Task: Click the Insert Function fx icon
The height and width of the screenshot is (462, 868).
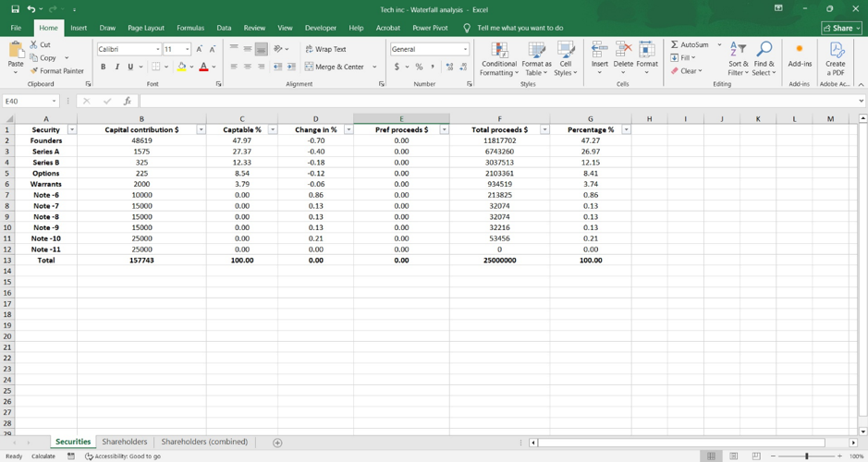Action: click(128, 102)
